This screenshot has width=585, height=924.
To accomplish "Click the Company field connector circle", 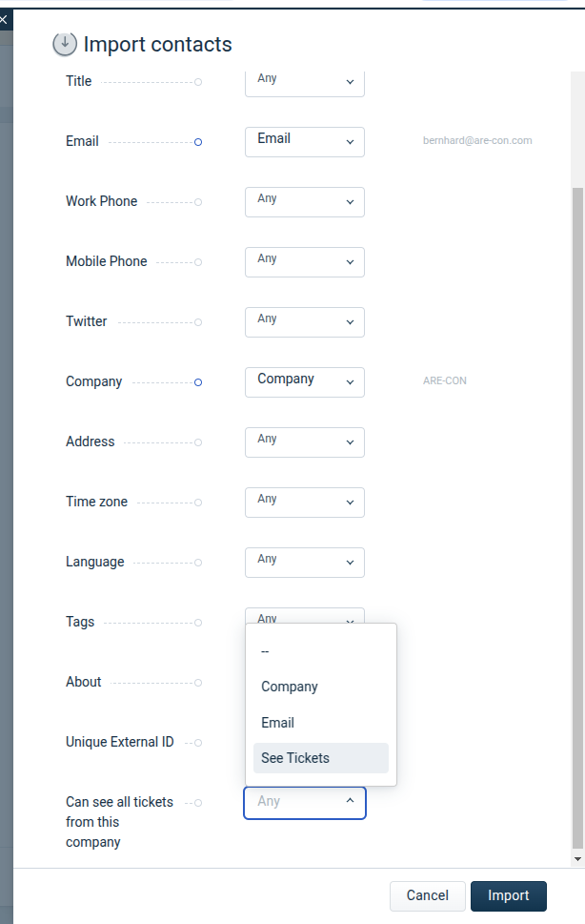I will [198, 382].
